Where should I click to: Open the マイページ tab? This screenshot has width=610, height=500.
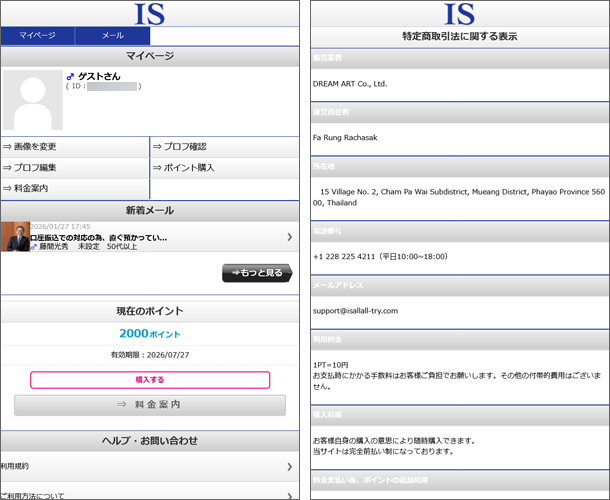[x=38, y=35]
